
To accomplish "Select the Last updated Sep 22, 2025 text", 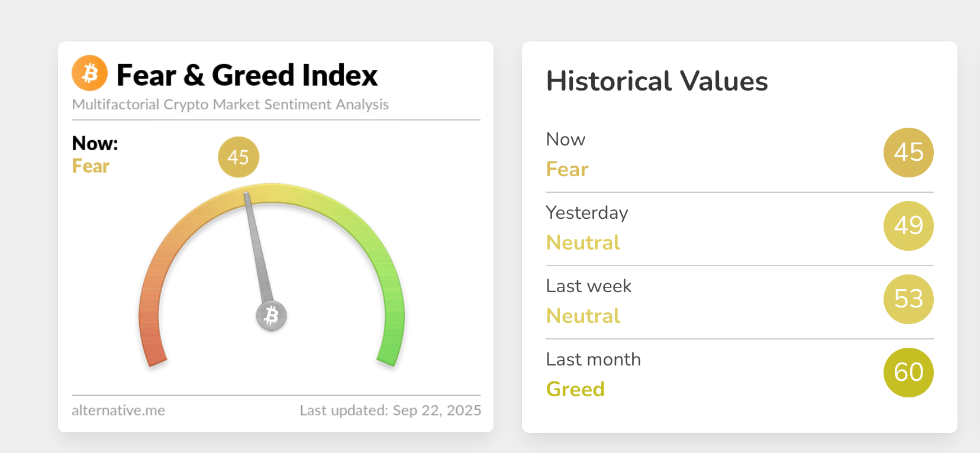I will [390, 410].
